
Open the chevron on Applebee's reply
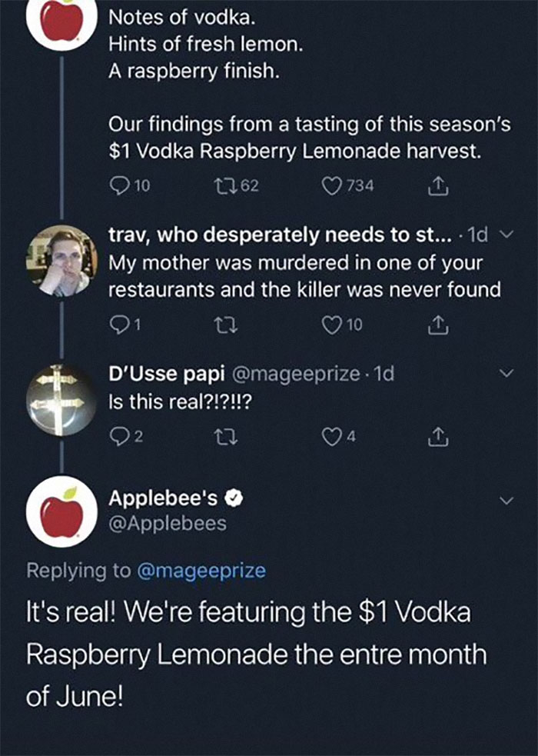506,498
